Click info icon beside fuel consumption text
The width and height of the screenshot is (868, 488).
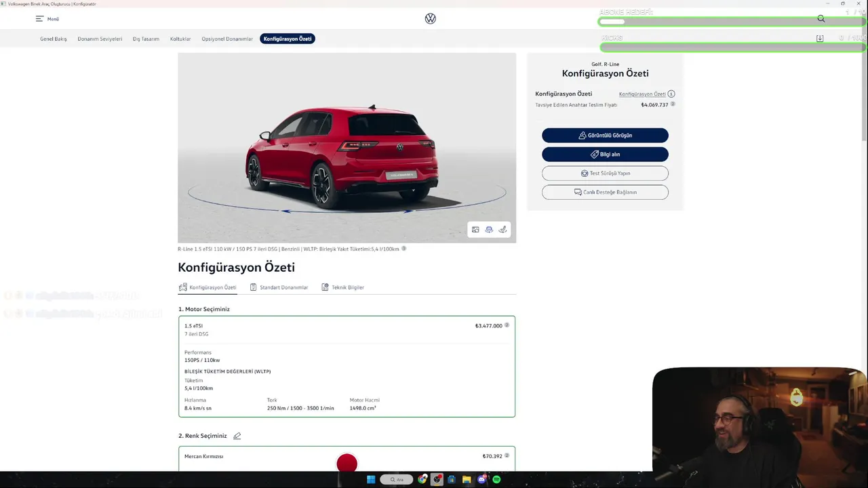tap(404, 249)
